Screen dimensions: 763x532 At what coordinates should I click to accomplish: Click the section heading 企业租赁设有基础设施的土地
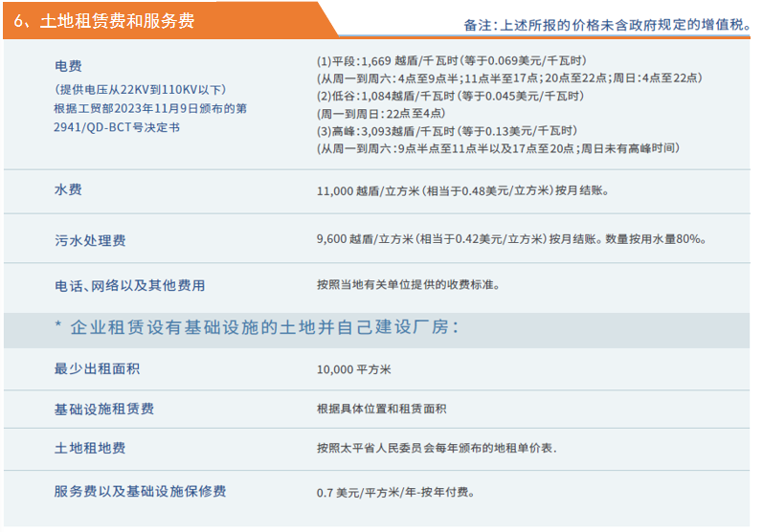click(x=257, y=328)
